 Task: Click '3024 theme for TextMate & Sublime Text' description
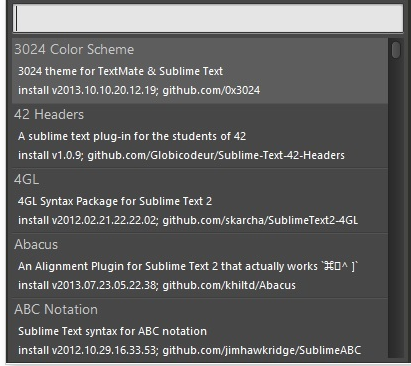pyautogui.click(x=120, y=71)
